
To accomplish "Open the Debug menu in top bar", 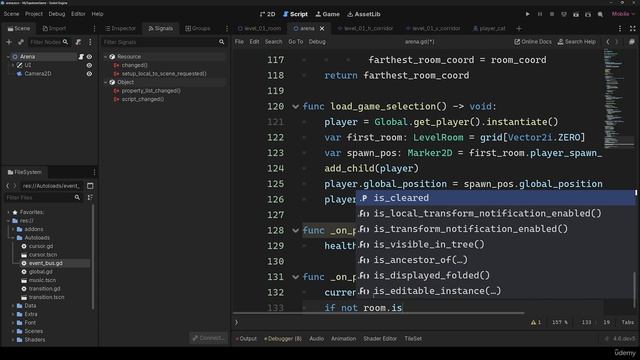I will [57, 14].
